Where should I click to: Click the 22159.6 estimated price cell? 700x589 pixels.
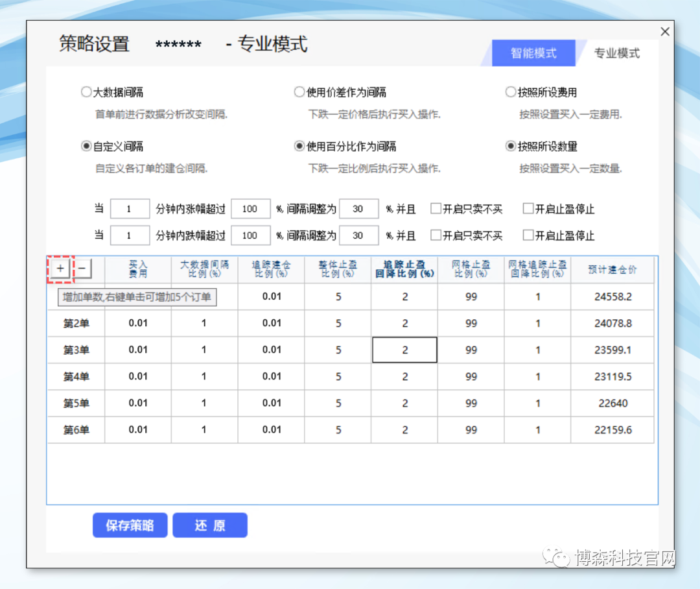612,430
